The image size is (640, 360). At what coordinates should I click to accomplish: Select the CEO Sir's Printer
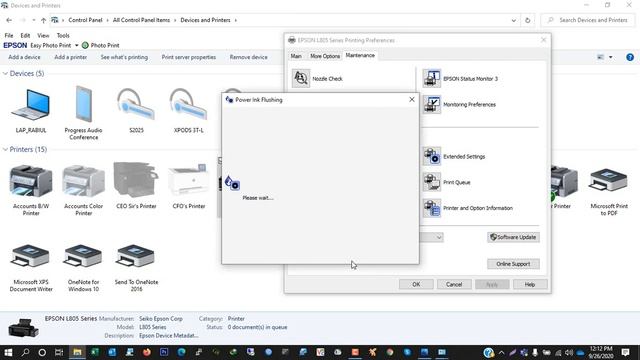pos(136,186)
